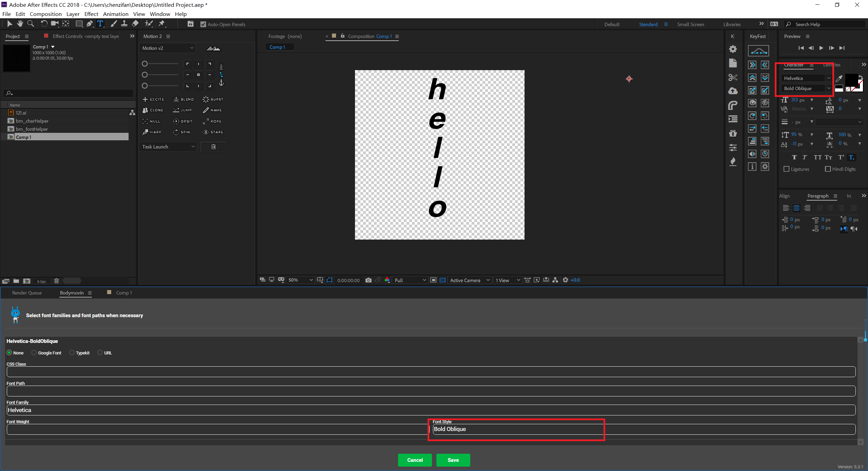The height and width of the screenshot is (471, 868).
Task: Enable the Ligatures checkbox
Action: (786, 169)
